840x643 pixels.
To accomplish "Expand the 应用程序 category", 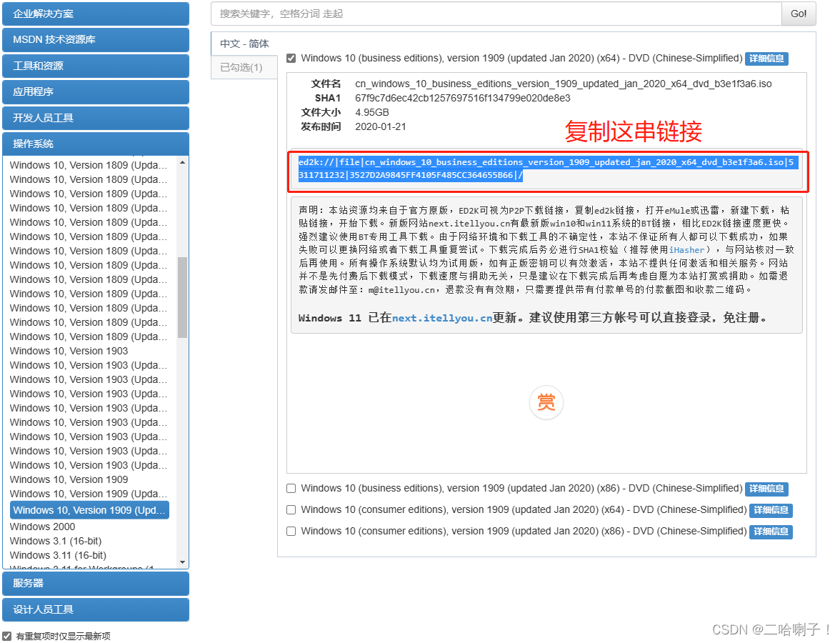I will [x=96, y=91].
